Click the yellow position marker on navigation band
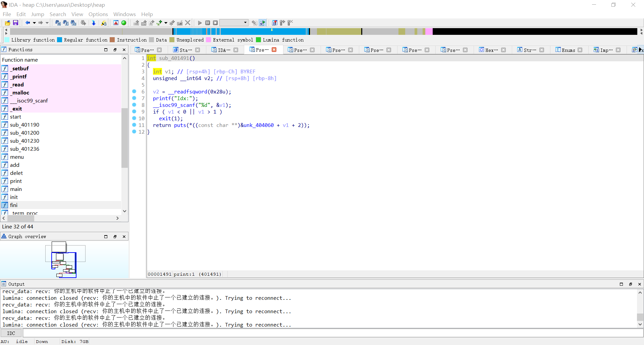This screenshot has height=345, width=644. point(272,30)
